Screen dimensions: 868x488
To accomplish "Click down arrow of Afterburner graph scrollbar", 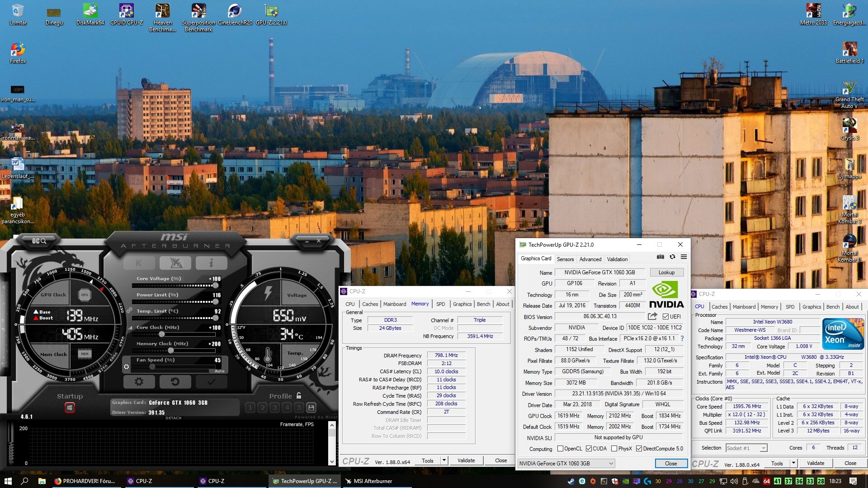I will [x=332, y=461].
